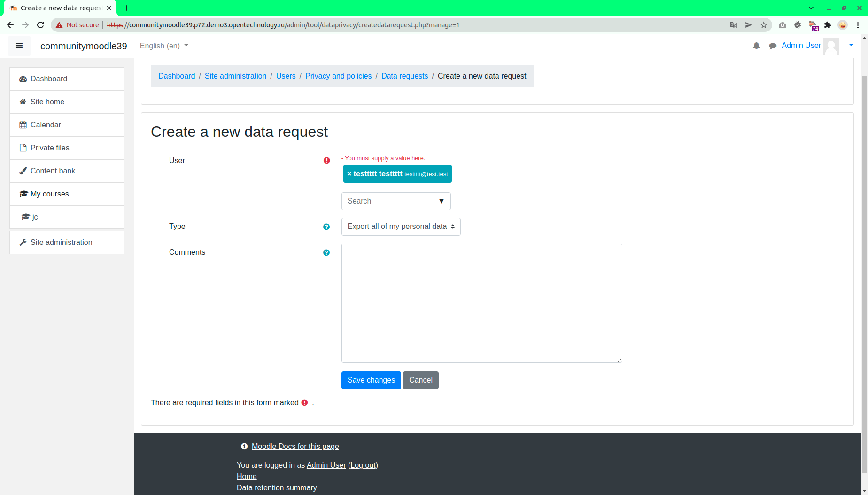Go to Dashboard in the side navigation
Screen dimensions: 868x495
[x=67, y=79]
